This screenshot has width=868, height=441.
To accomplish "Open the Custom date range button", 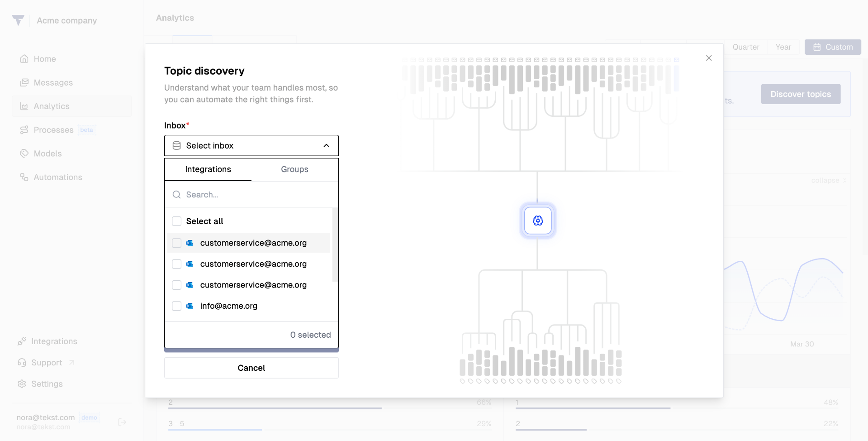I will (x=833, y=47).
